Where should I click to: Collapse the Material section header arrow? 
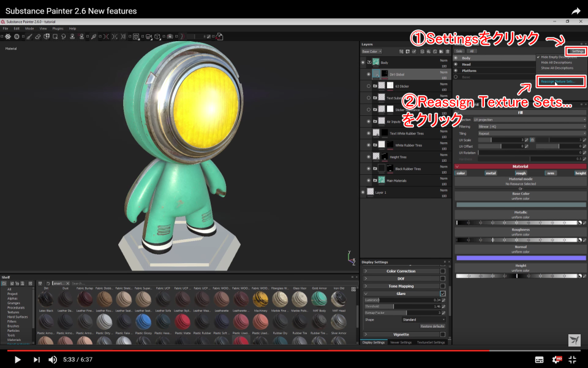457,166
